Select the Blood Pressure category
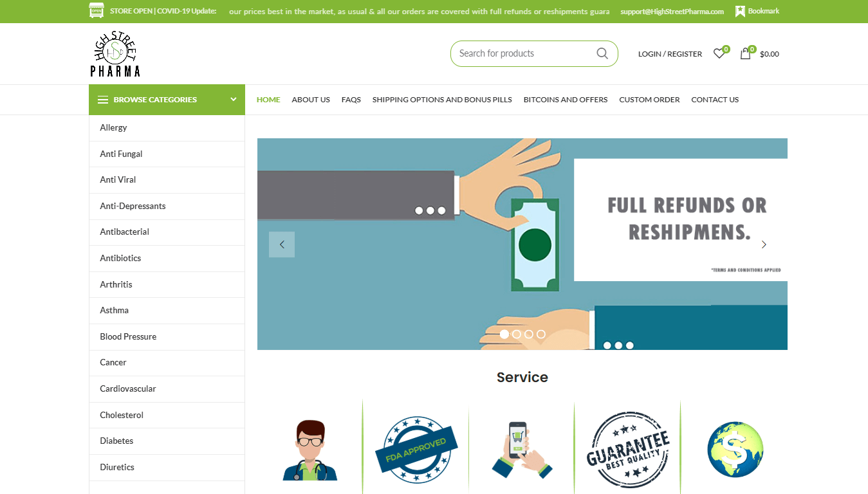Screen dimensions: 868x494 (127, 336)
